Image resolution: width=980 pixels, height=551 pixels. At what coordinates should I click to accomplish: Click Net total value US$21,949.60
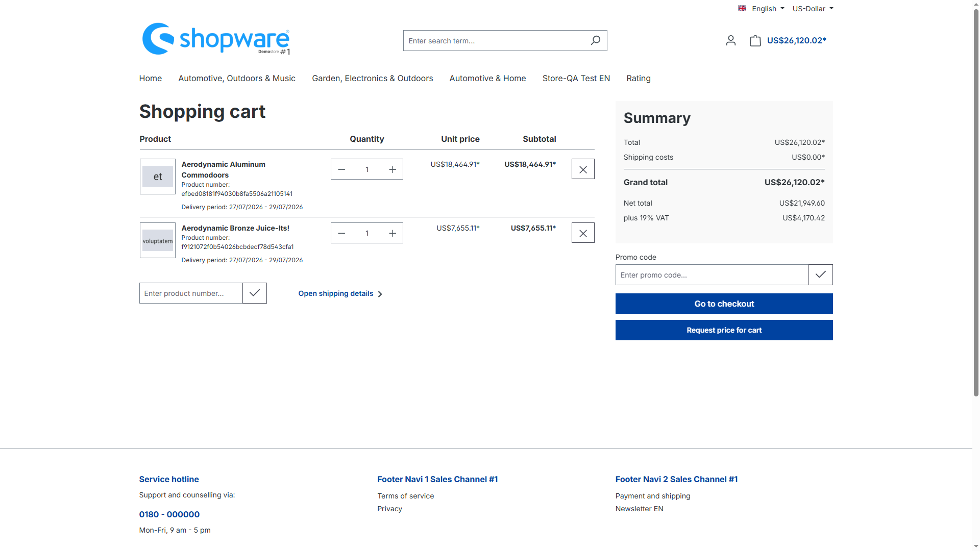pyautogui.click(x=802, y=203)
